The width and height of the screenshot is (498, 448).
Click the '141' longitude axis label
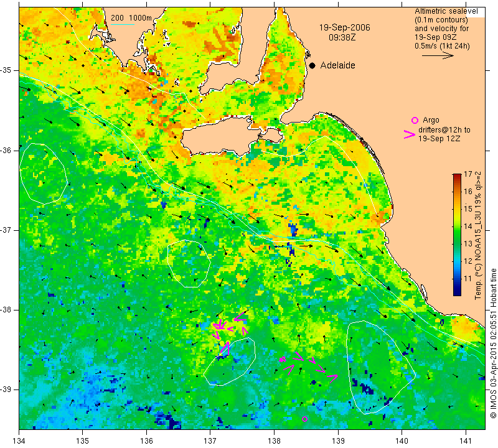click(466, 441)
